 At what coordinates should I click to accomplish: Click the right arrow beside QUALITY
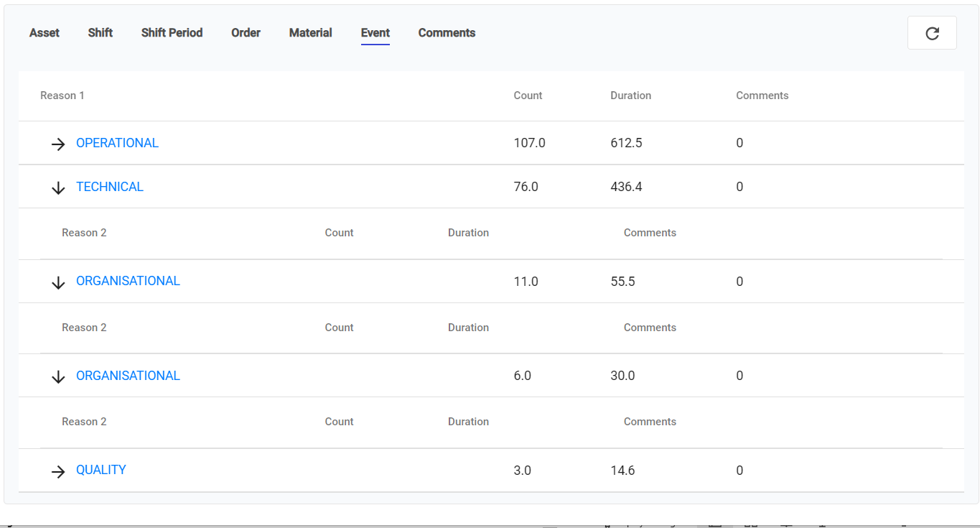click(x=58, y=471)
